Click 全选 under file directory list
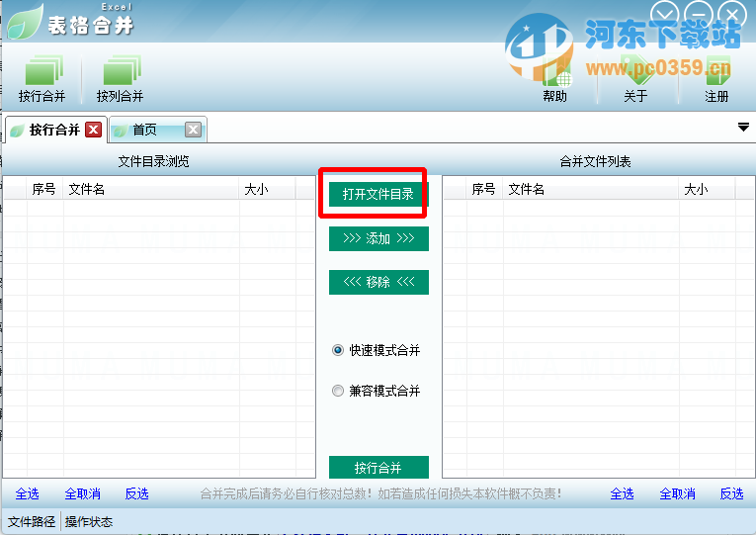The width and height of the screenshot is (756, 535). pyautogui.click(x=27, y=494)
